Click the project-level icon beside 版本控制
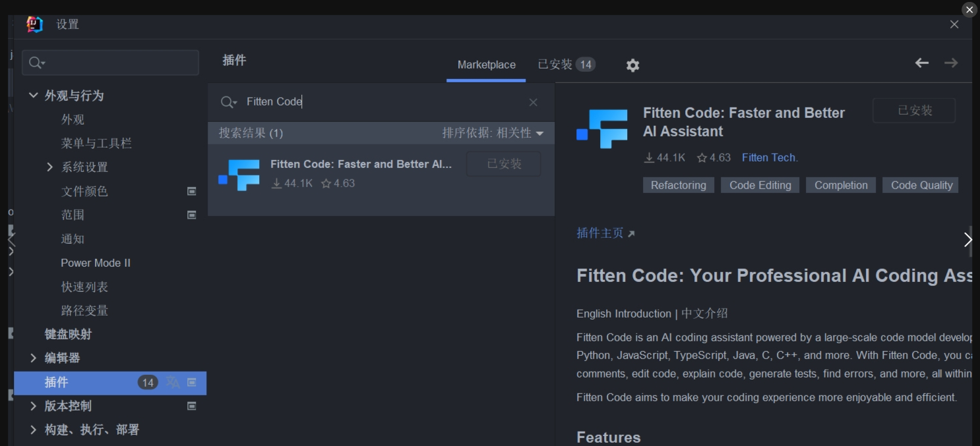The width and height of the screenshot is (980, 446). 191,406
